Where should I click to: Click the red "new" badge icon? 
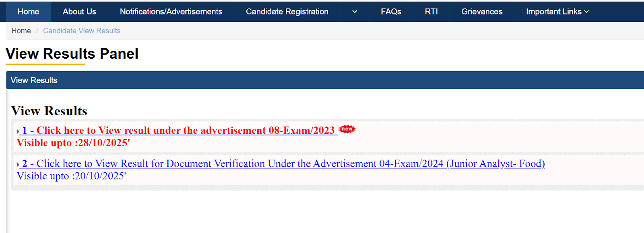tap(347, 129)
